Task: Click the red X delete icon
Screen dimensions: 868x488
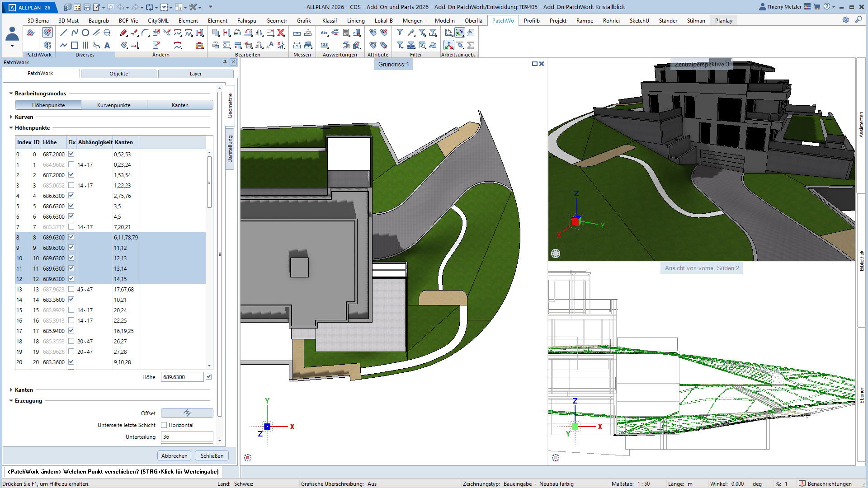Action: [x=281, y=33]
